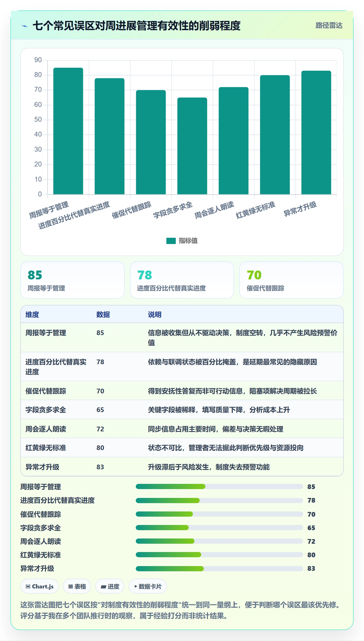This screenshot has height=641, width=364.
Task: Select the 红黄绿无标准 table row name
Action: 46,448
